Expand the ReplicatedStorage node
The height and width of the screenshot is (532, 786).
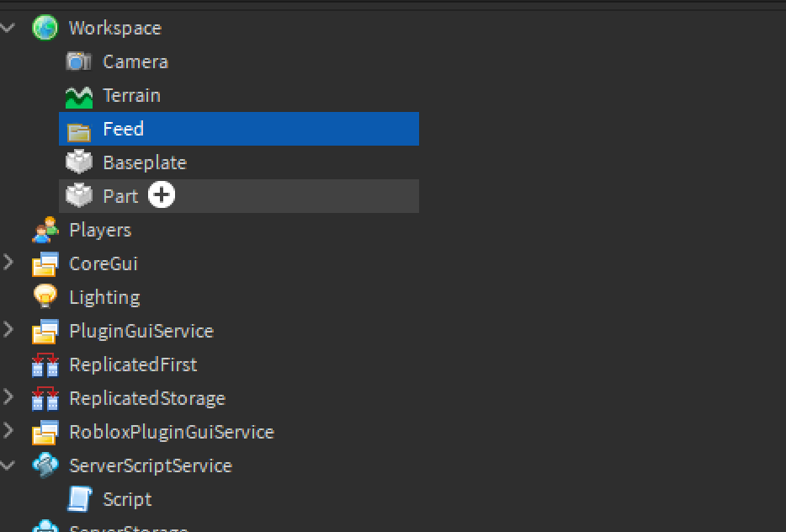(9, 398)
